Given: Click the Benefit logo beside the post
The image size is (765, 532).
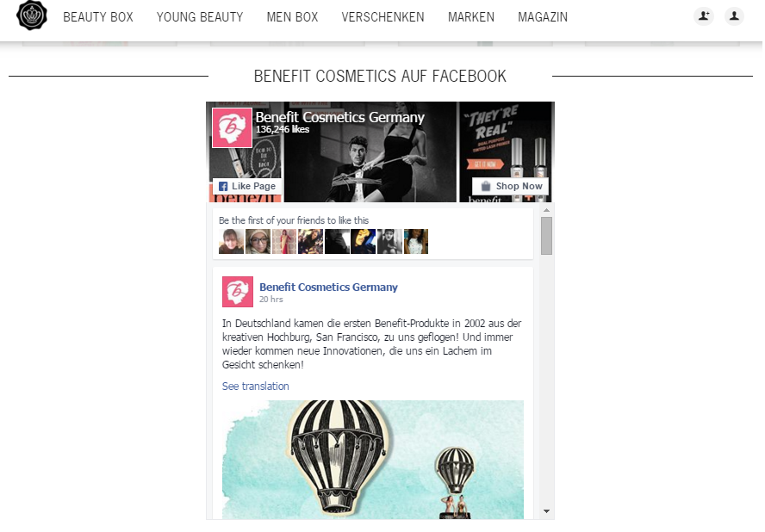Looking at the screenshot, I should 238,292.
